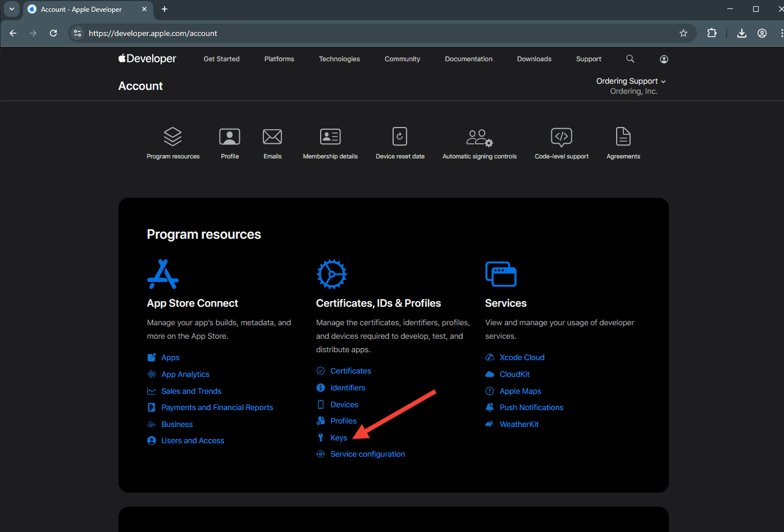Click the Ordering, Inc. team name text

pyautogui.click(x=634, y=91)
